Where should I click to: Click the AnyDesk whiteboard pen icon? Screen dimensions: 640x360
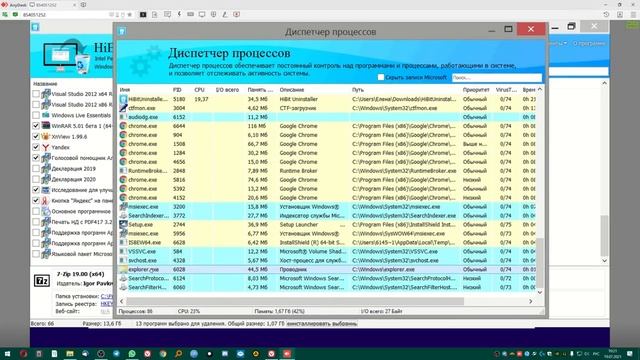click(225, 14)
